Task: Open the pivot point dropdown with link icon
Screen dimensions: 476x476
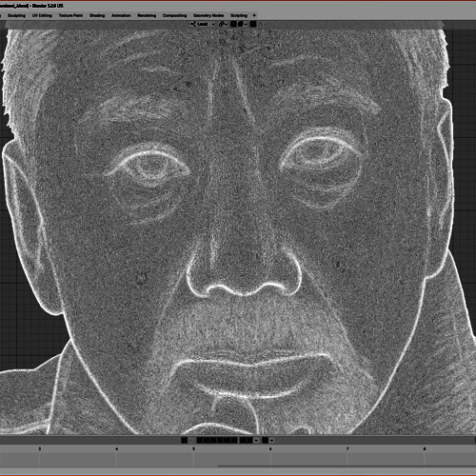Action: tap(223, 24)
